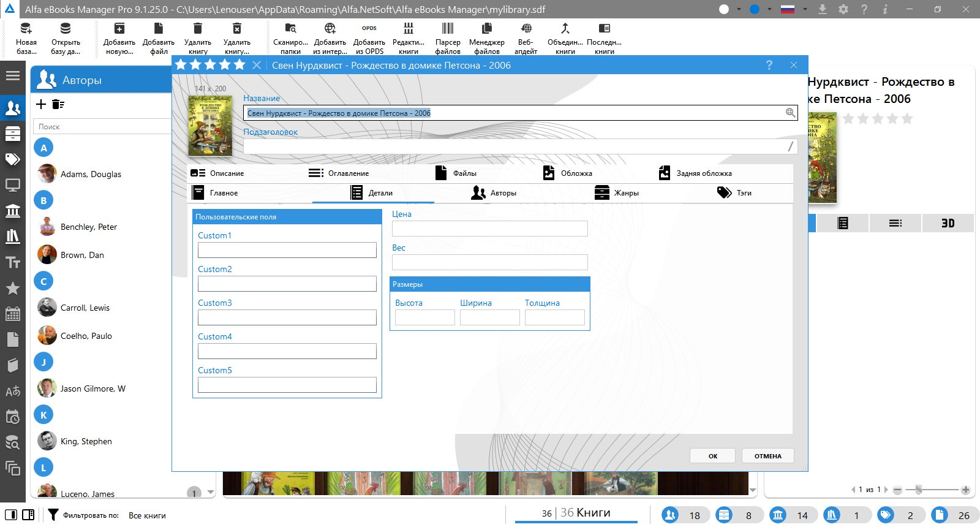This screenshot has width=980, height=527.
Task: Set rating to first star in dialog
Action: click(x=181, y=65)
